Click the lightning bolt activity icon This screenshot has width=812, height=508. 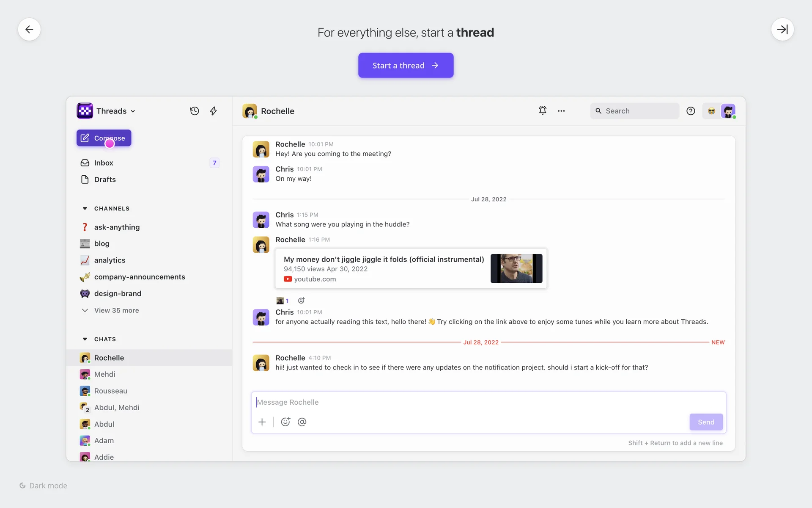(x=214, y=111)
